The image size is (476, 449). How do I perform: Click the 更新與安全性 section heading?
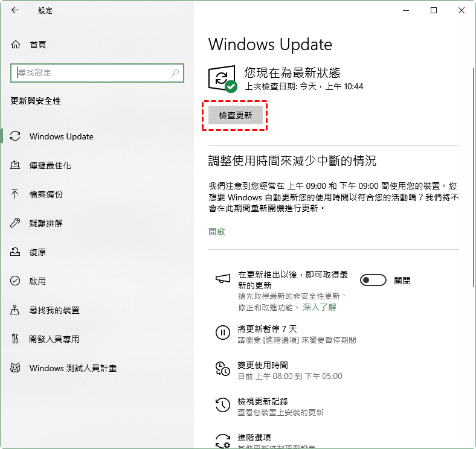click(x=36, y=101)
